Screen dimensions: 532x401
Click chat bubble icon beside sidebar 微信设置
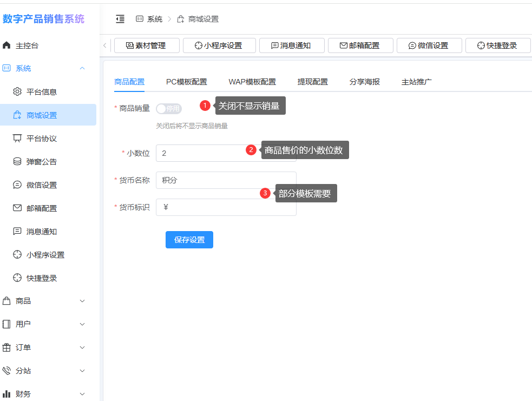(x=17, y=185)
